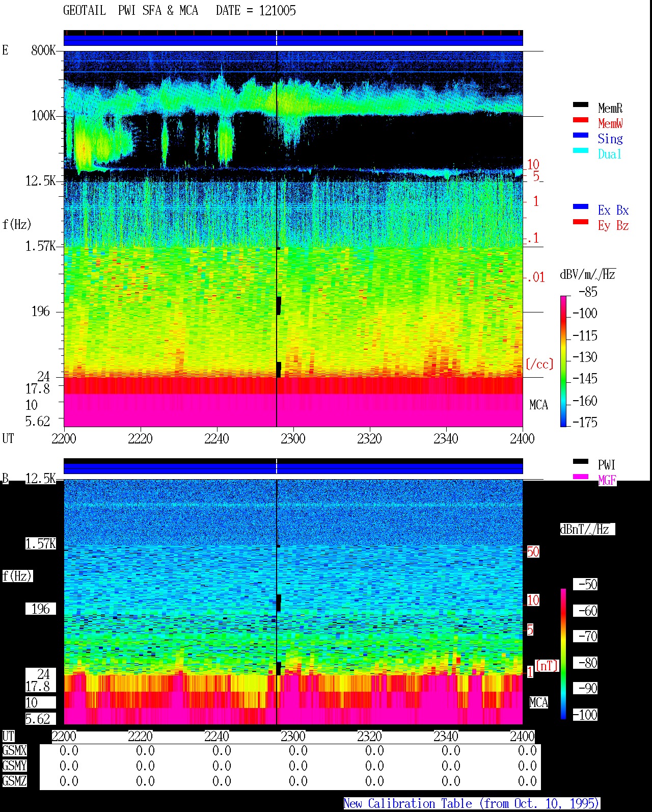
Task: Click the 1.57K label on the E panel axis
Action: click(x=40, y=246)
